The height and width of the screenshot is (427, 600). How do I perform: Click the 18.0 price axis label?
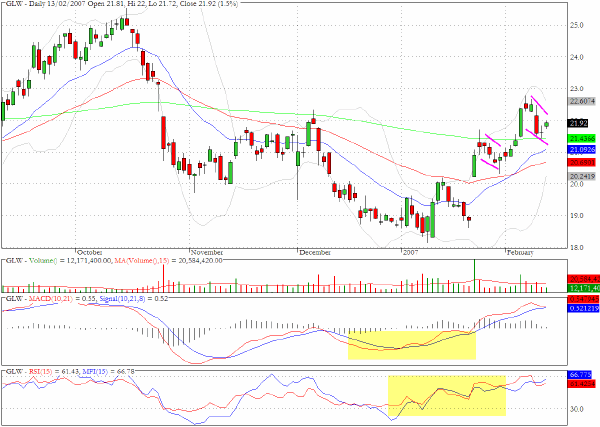(576, 248)
